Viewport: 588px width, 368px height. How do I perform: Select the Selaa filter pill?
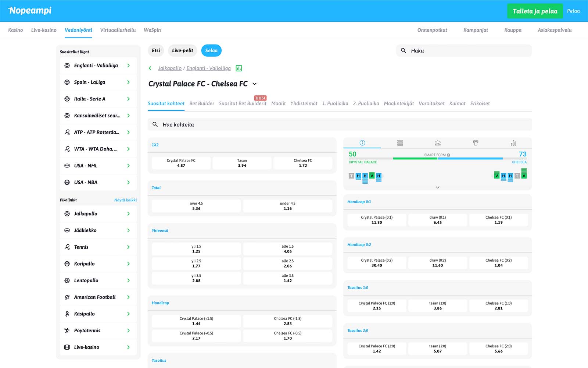coord(211,50)
